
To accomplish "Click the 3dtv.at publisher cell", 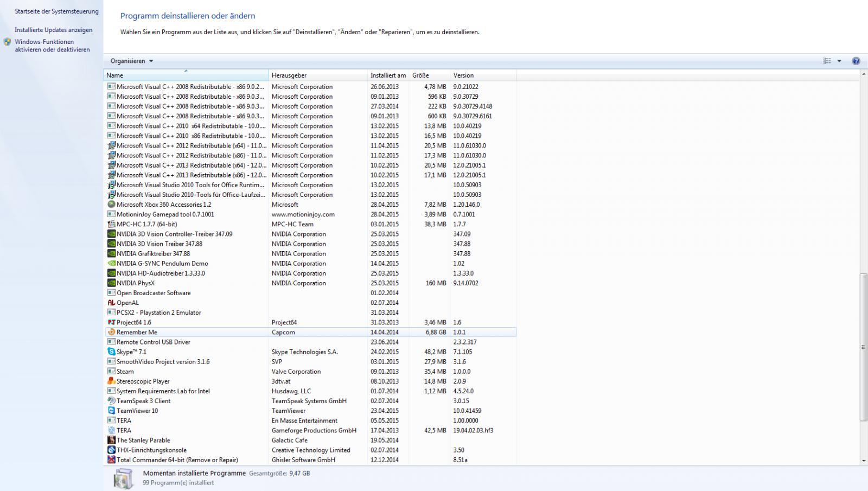I will 281,381.
